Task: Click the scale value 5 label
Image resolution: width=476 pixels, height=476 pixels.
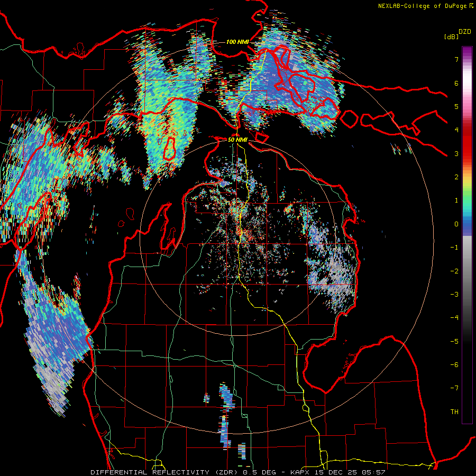Action: pos(456,106)
